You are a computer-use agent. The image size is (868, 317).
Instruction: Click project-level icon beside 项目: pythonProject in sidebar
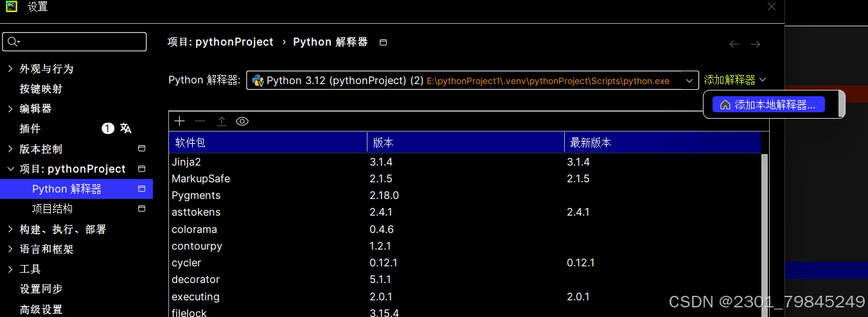tap(142, 169)
